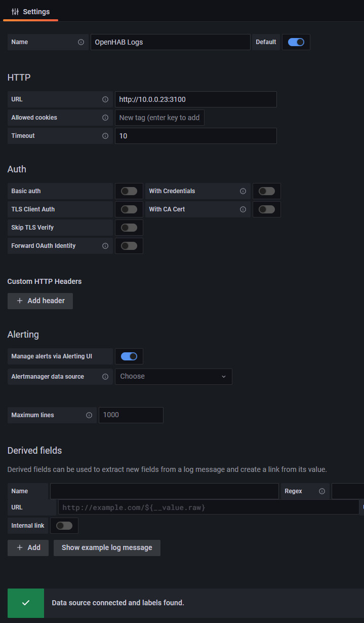The image size is (364, 623).
Task: Enable the Basic auth toggle
Action: [129, 191]
